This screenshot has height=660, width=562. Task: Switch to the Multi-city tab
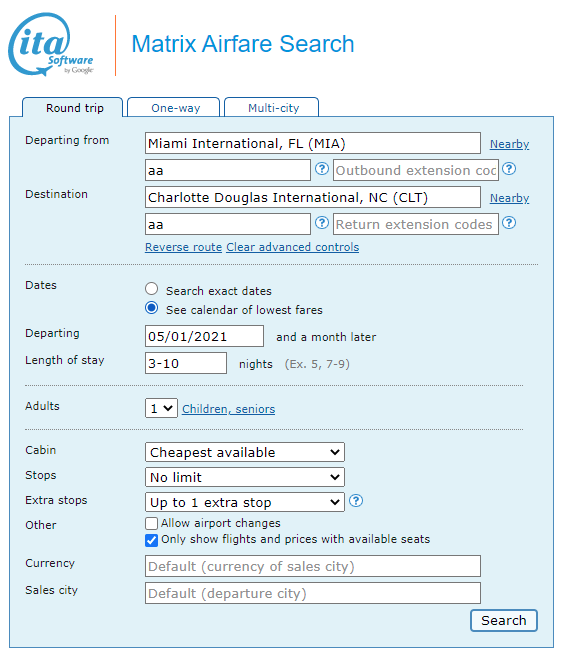click(272, 108)
